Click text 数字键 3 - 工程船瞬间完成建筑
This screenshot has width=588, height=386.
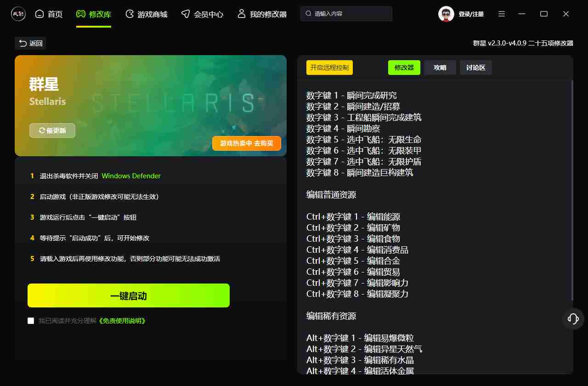(364, 118)
